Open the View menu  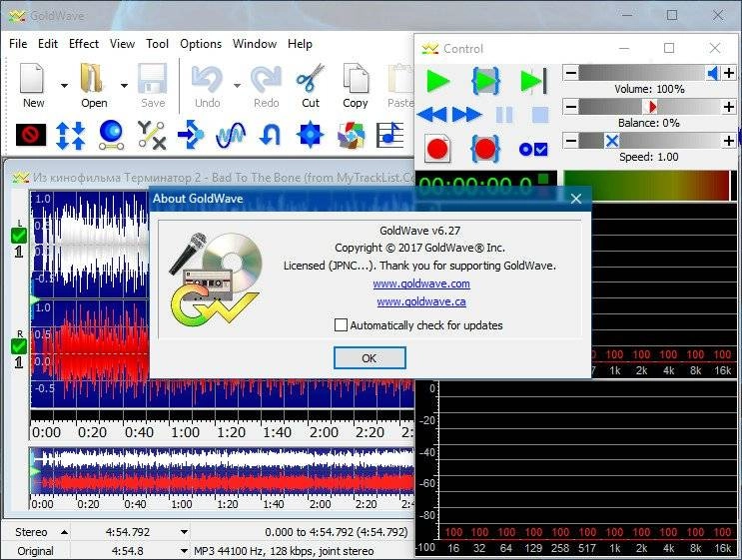pos(122,44)
